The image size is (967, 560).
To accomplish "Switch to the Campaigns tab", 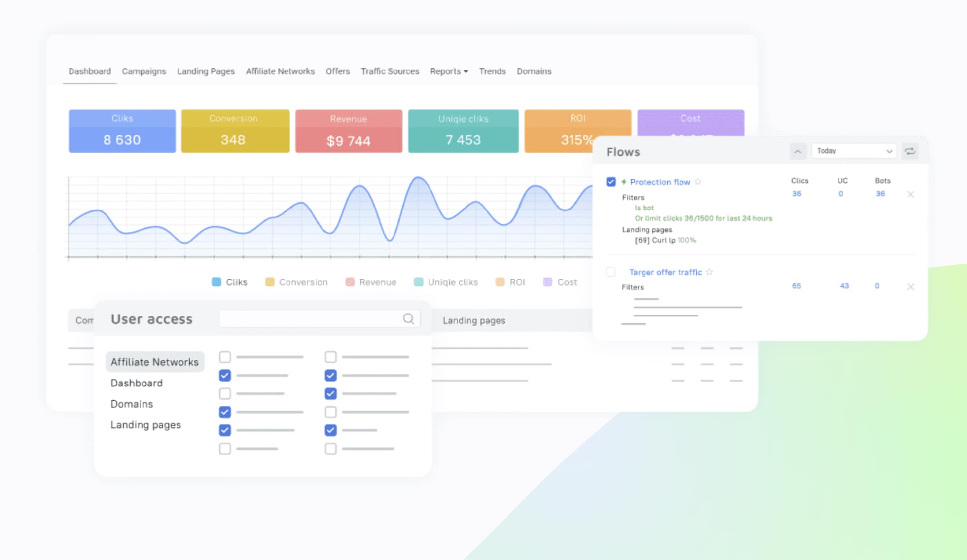I will click(143, 71).
